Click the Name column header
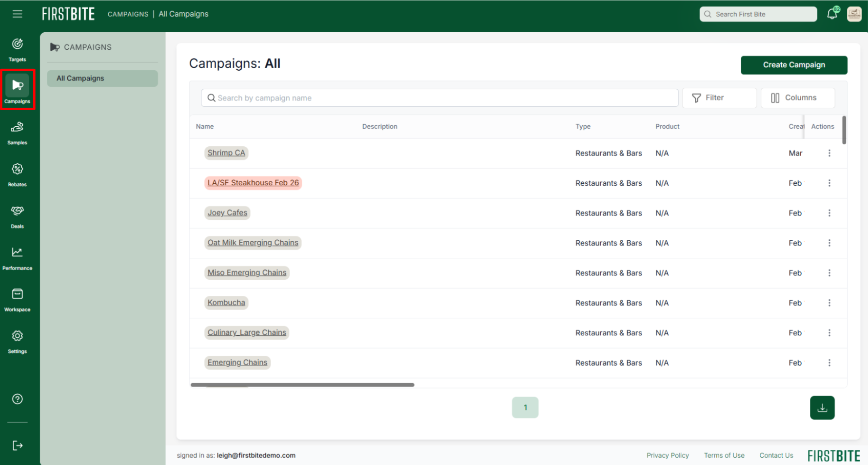868x465 pixels. (205, 127)
